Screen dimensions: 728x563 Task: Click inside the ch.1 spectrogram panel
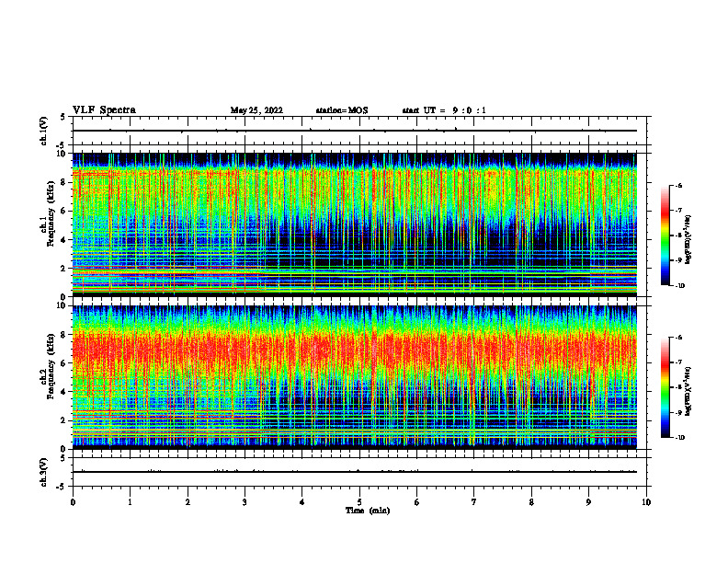click(354, 224)
